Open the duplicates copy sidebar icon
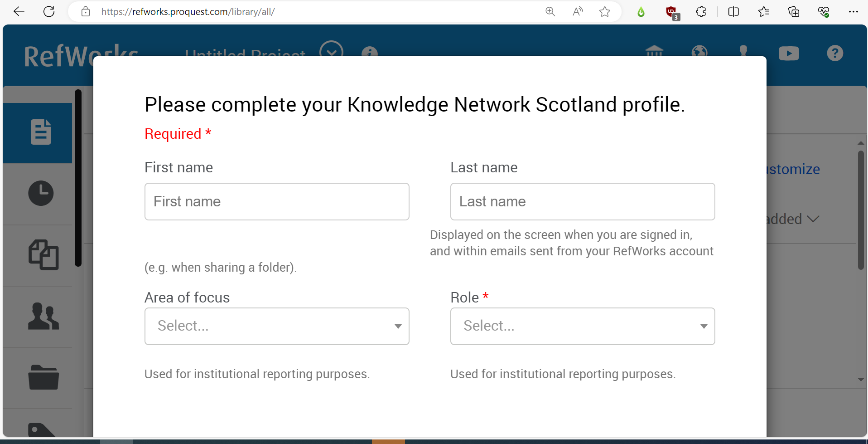Screen dimensions: 868x444 click(x=43, y=255)
